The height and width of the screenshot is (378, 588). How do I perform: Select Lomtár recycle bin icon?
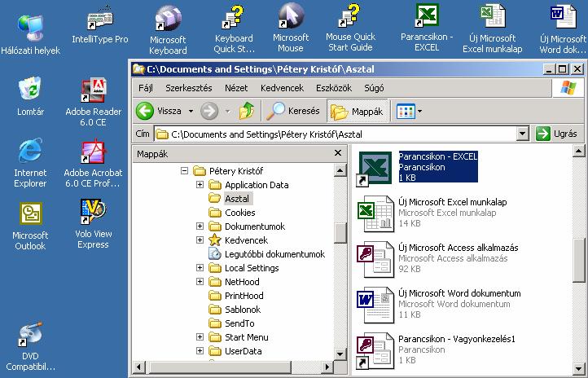[30, 96]
